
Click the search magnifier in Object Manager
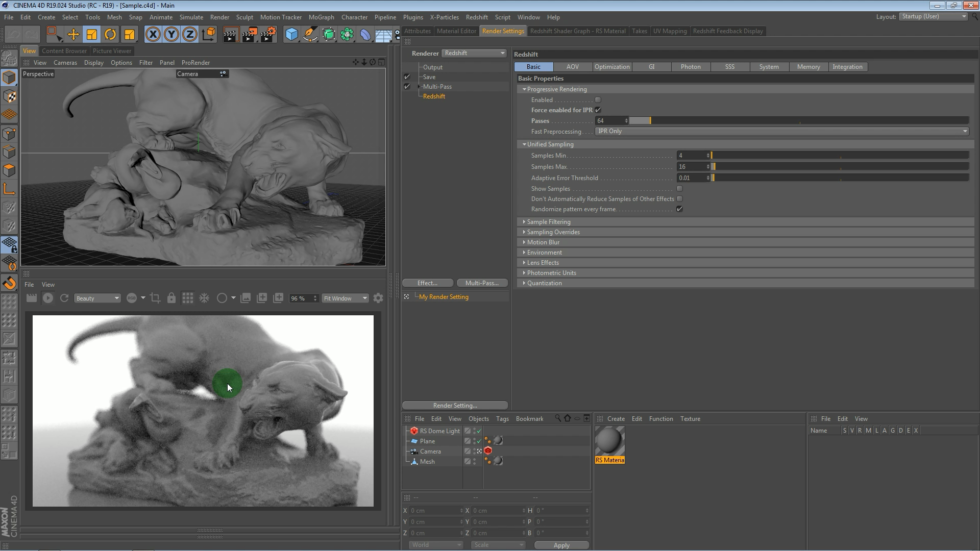[x=558, y=419]
